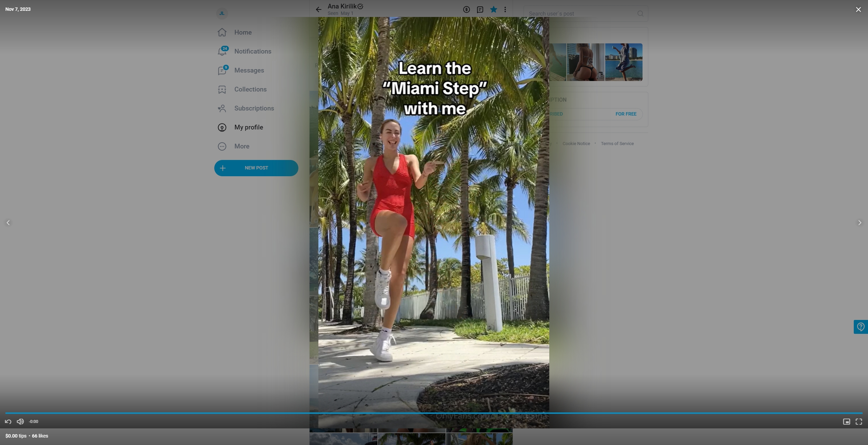Image resolution: width=868 pixels, height=445 pixels.
Task: Toggle the favorite star icon
Action: coord(493,9)
